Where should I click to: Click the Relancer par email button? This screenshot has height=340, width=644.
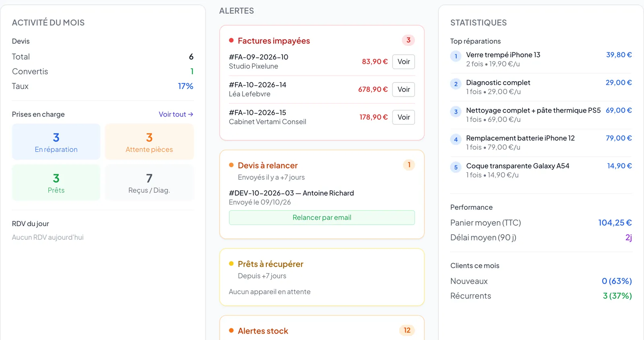[322, 218]
